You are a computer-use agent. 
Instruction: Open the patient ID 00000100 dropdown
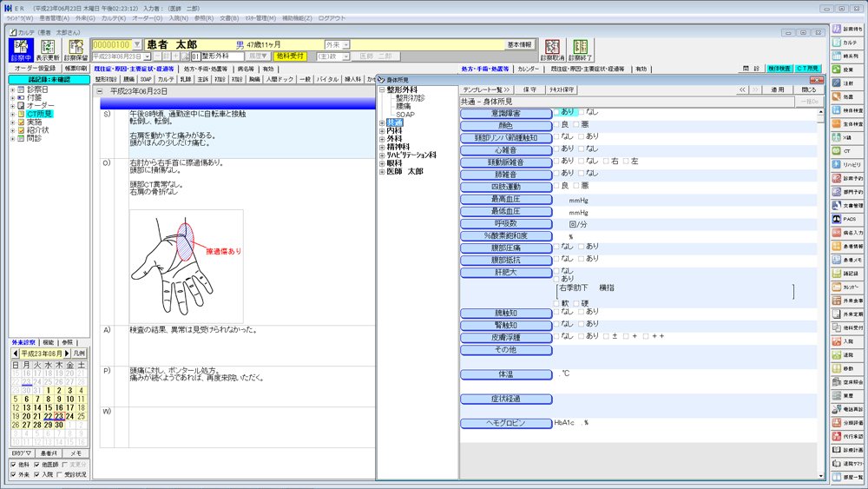(137, 45)
